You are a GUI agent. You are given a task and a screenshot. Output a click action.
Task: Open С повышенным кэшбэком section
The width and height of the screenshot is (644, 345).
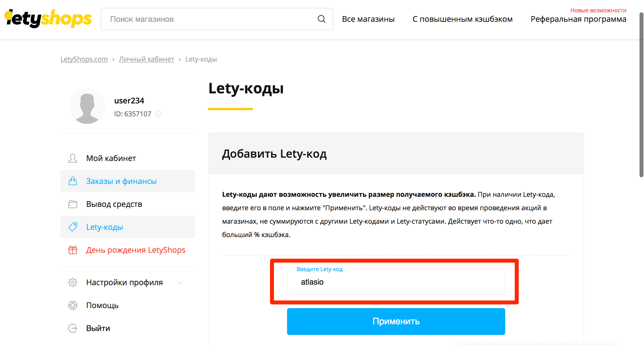pos(462,19)
